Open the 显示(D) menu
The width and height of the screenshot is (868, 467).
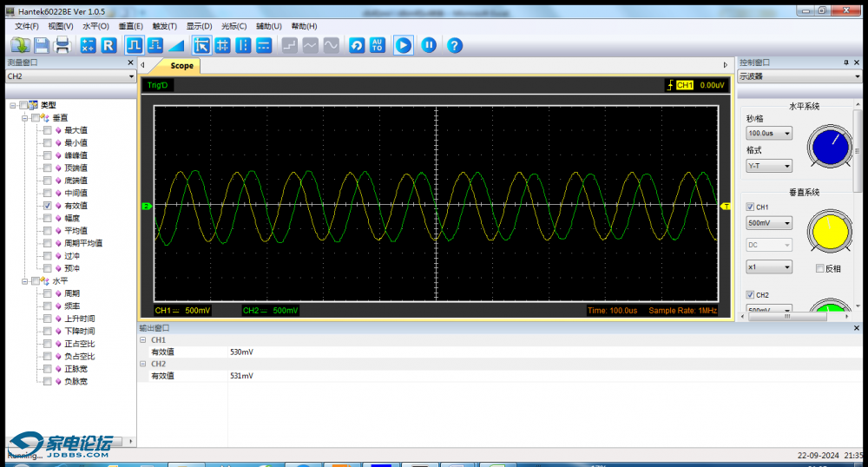click(x=199, y=26)
